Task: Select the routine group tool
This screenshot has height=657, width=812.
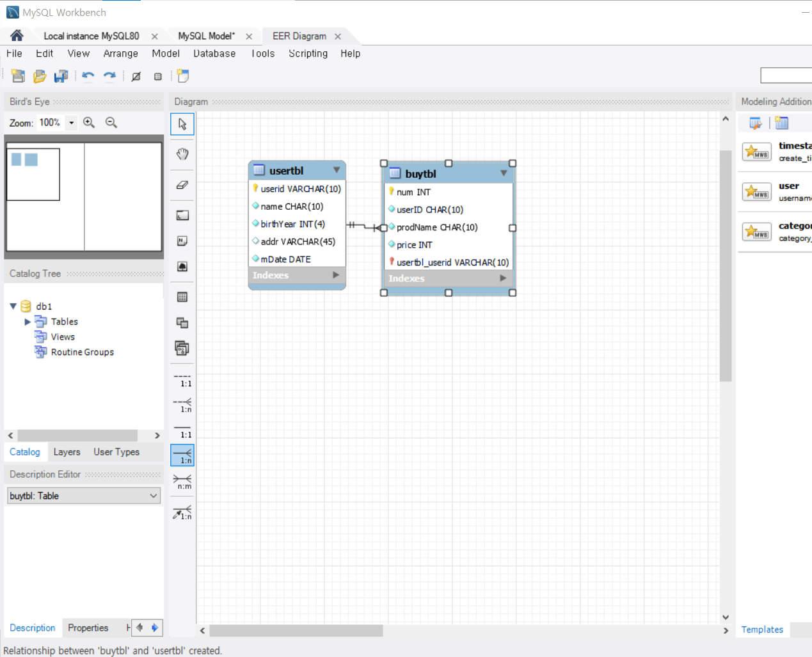Action: point(182,348)
